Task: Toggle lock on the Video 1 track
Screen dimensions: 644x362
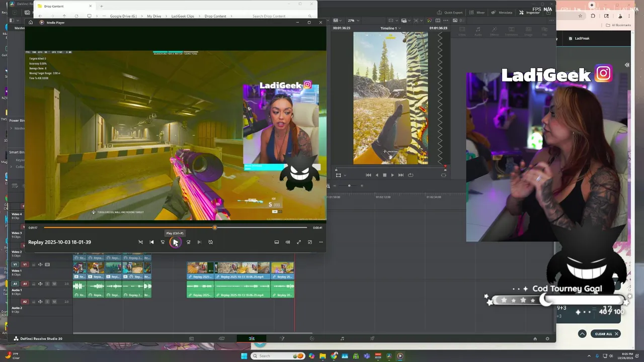Action: click(x=33, y=264)
